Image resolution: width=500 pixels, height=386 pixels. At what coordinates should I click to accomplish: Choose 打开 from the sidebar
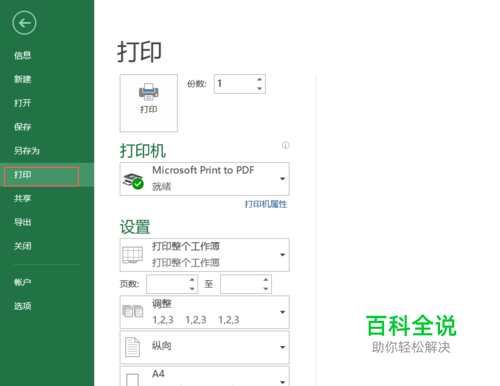(22, 103)
